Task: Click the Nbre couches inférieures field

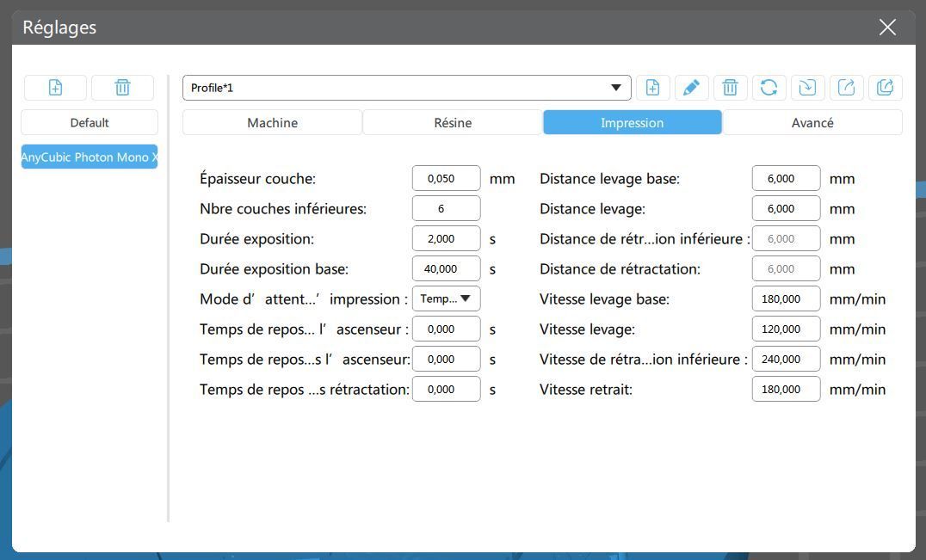Action: (447, 208)
